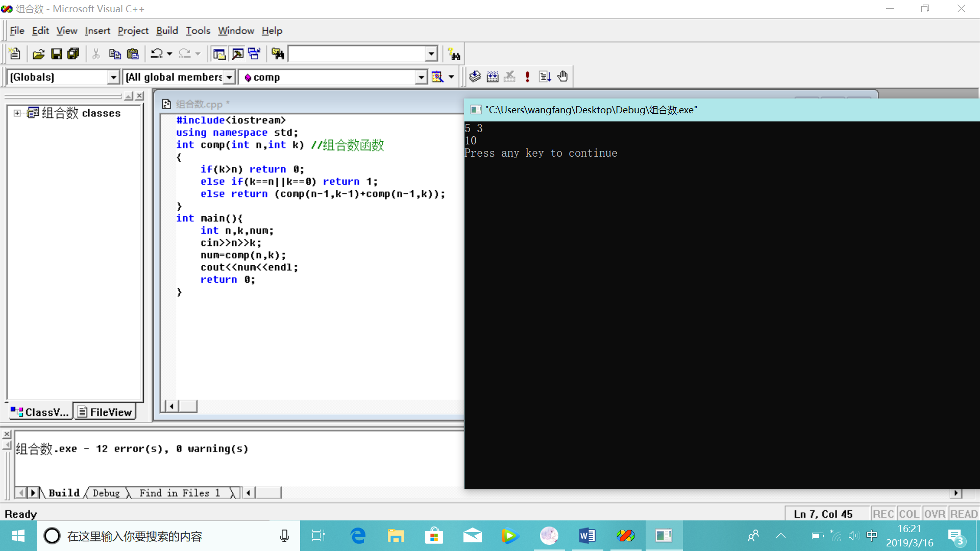This screenshot has height=551, width=980.
Task: Switch to Debug output tab
Action: 106,493
